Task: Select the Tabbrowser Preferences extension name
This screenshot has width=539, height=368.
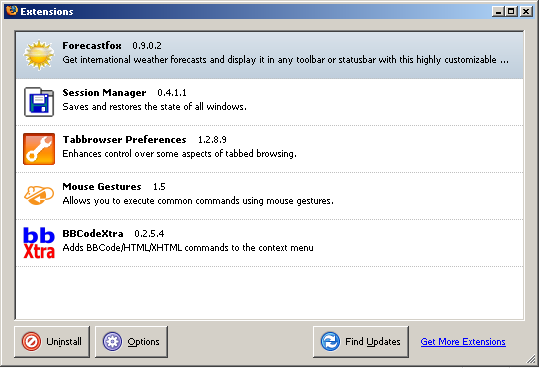Action: 124,140
